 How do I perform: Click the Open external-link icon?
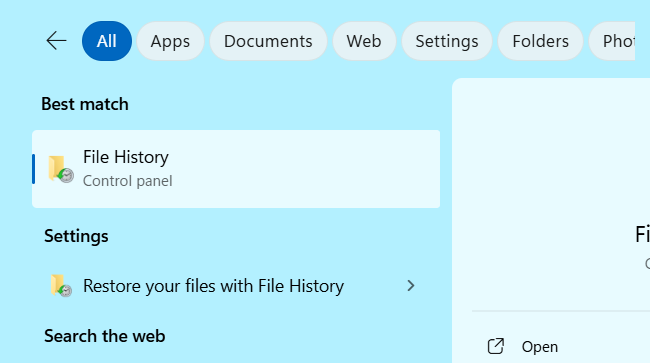click(496, 346)
